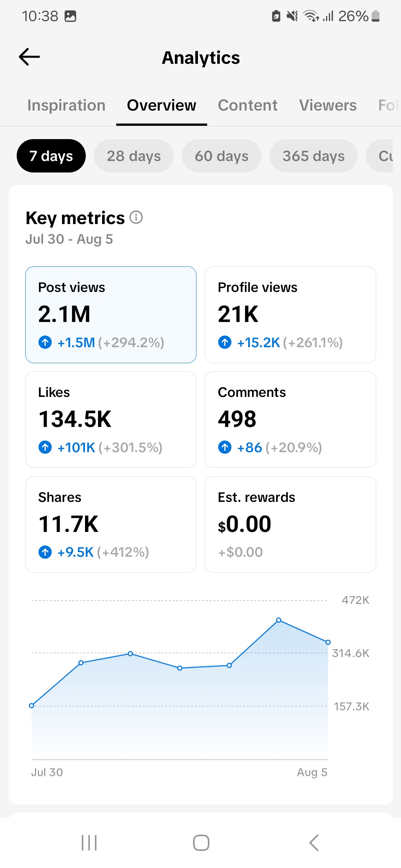Click the highest peak point on chart

(x=279, y=620)
